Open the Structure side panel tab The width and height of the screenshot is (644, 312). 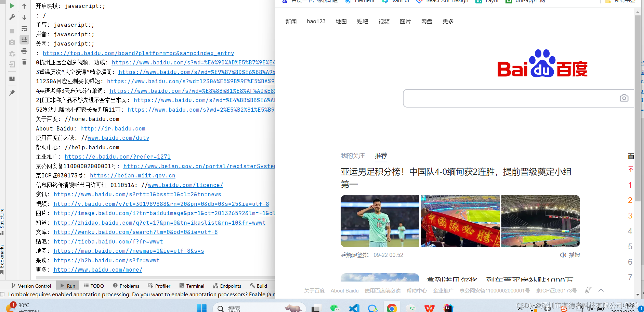tap(2, 221)
